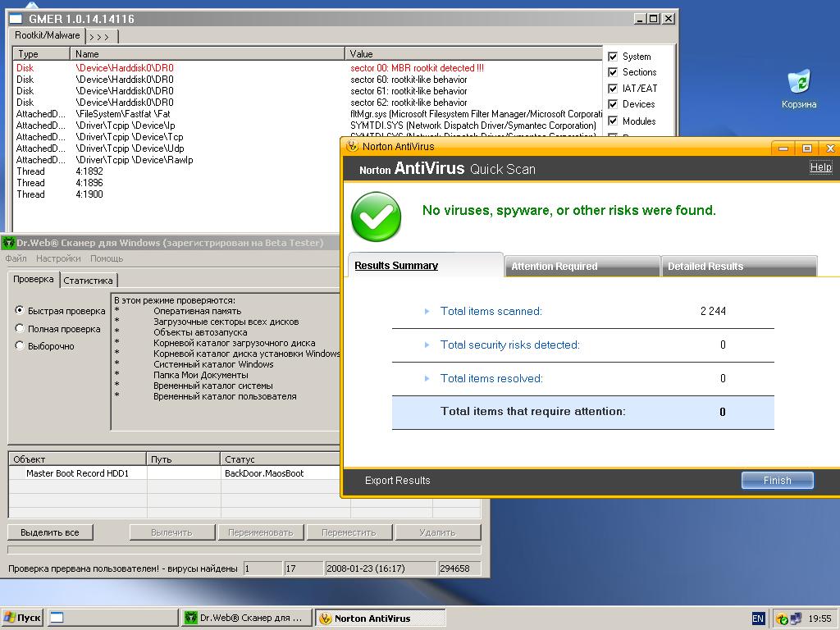This screenshot has width=840, height=630.
Task: Toggle the Sections checkbox in GMER
Action: (x=613, y=72)
